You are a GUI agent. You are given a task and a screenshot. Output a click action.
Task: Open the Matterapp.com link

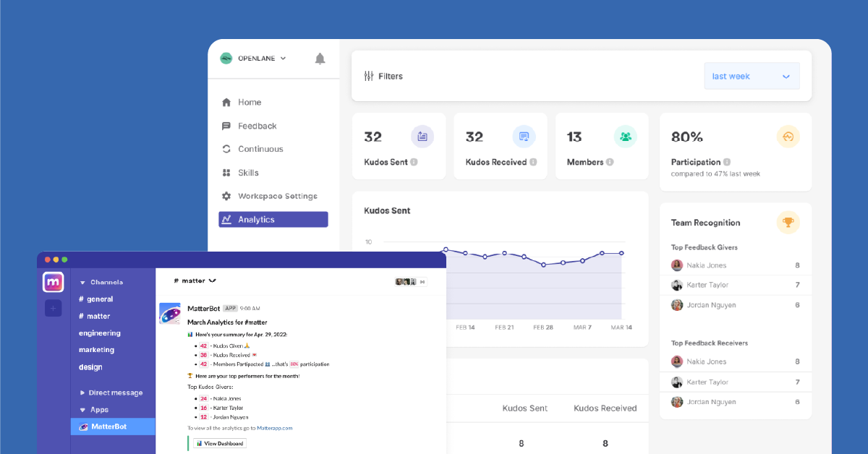(275, 428)
